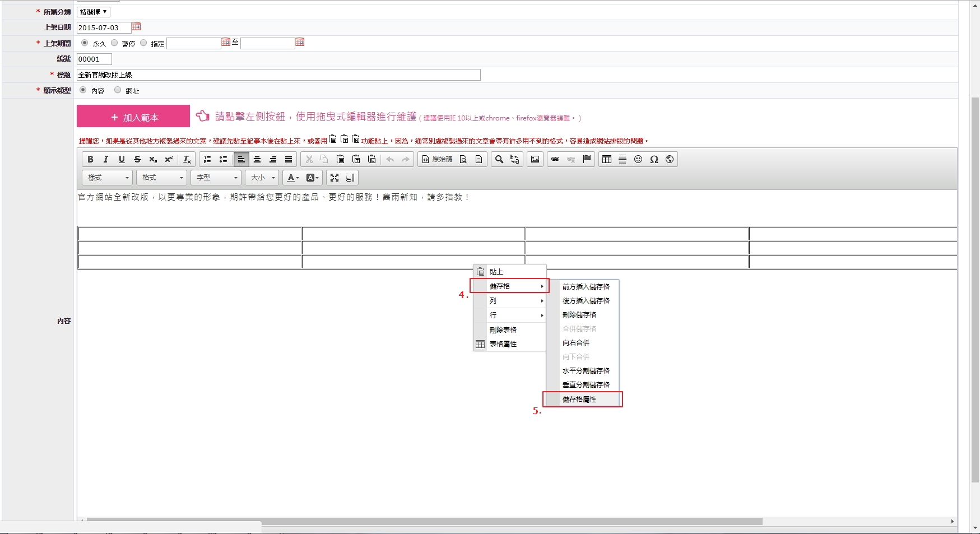Click the special character omega icon
This screenshot has width=980, height=534.
tap(653, 160)
